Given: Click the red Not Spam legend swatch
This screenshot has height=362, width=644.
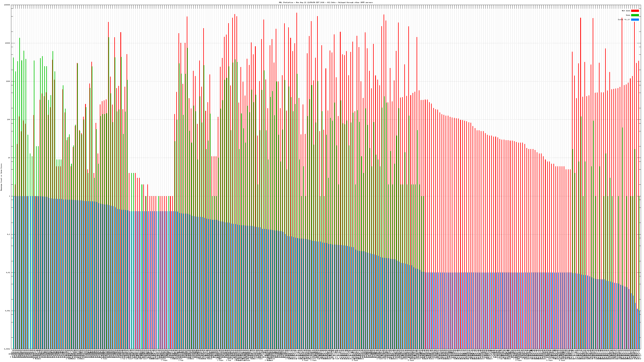Looking at the screenshot, I should point(635,11).
